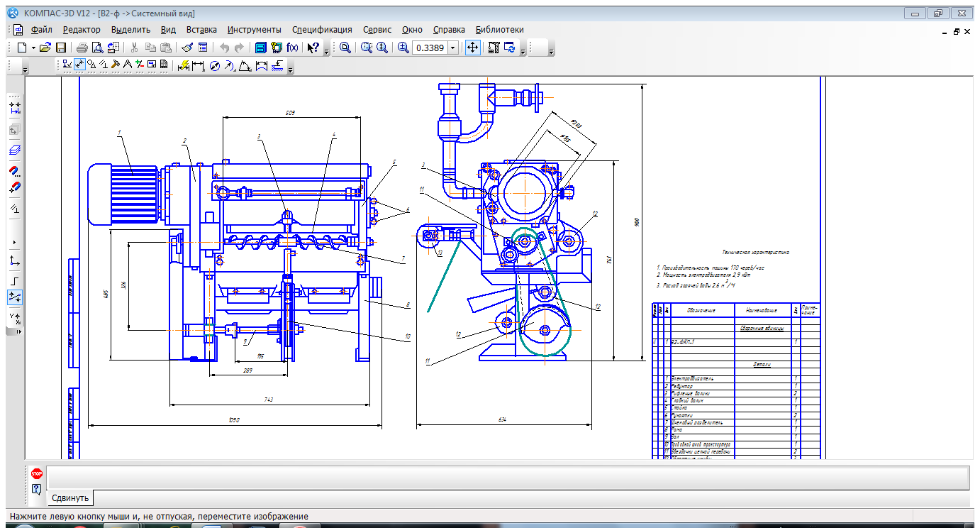Click the Техническая характеристика heading text
The image size is (980, 528).
point(756,253)
